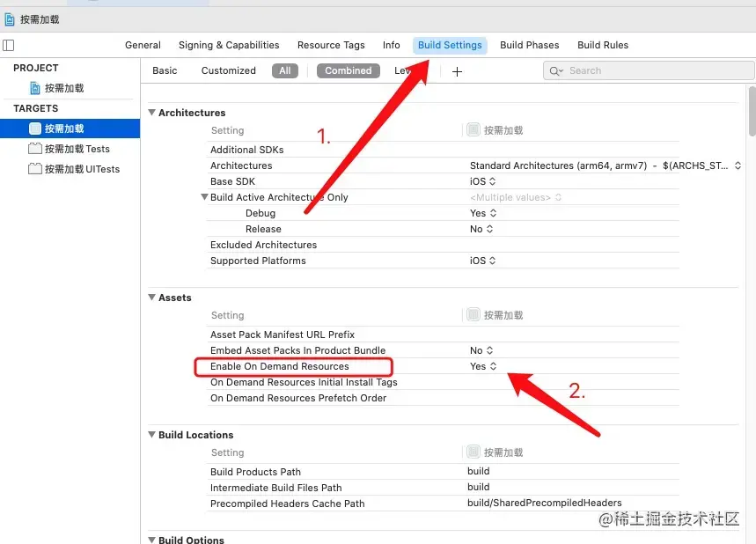The image size is (756, 544).
Task: Select Asset Pack Manifest URL Prefix row
Action: pos(443,334)
